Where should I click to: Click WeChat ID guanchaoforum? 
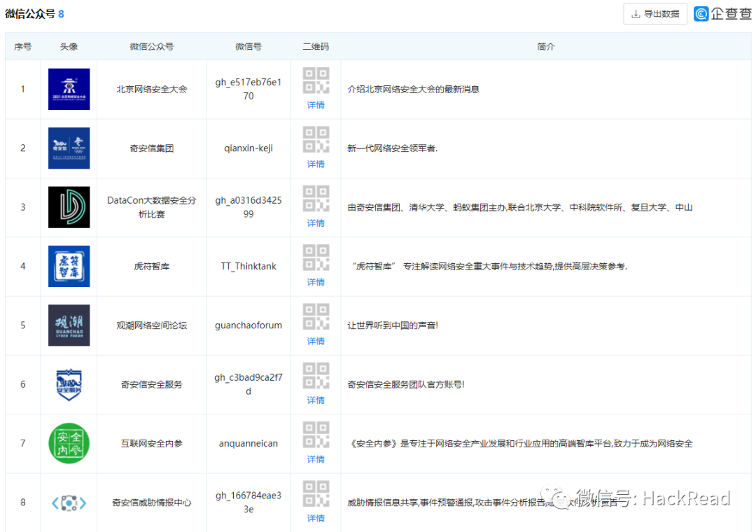coord(248,325)
